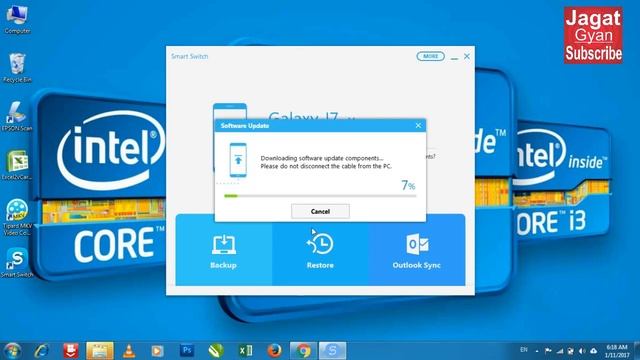This screenshot has height=360, width=640.
Task: Click the 'Downloading software update components' message
Action: 322,158
